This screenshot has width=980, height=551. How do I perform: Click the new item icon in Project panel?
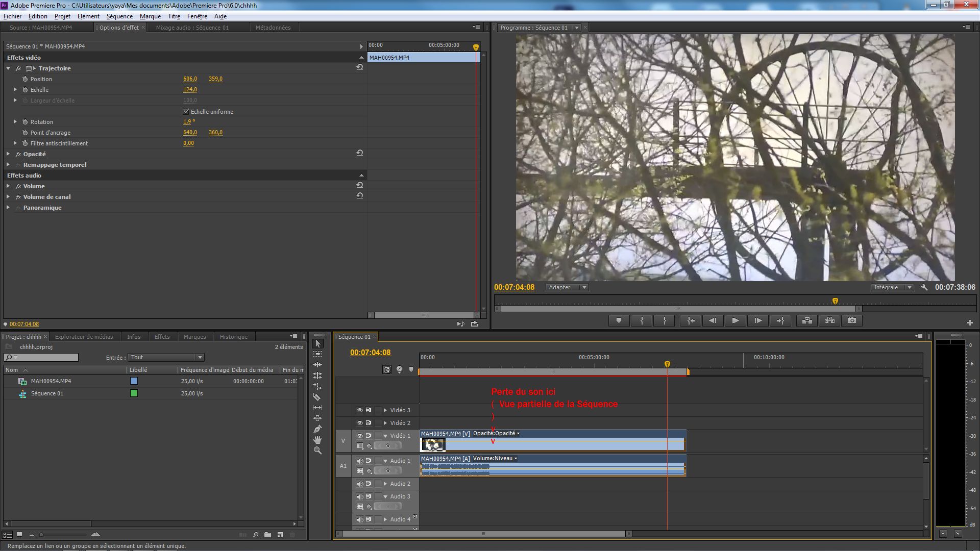pyautogui.click(x=280, y=535)
